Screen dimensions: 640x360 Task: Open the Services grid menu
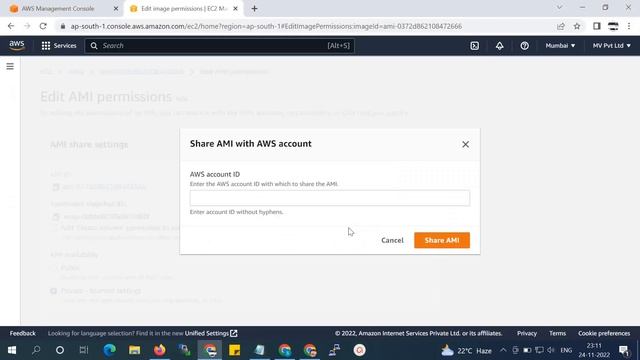pos(59,46)
